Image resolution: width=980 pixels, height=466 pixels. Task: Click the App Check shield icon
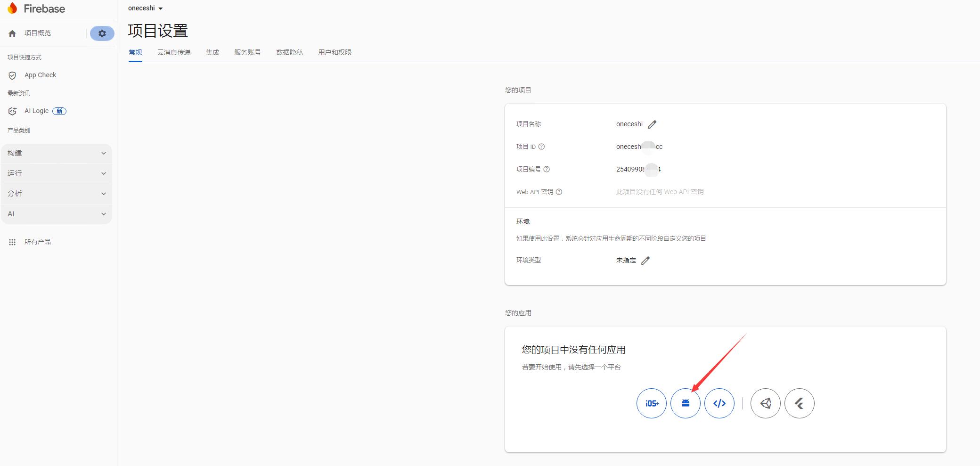point(12,75)
